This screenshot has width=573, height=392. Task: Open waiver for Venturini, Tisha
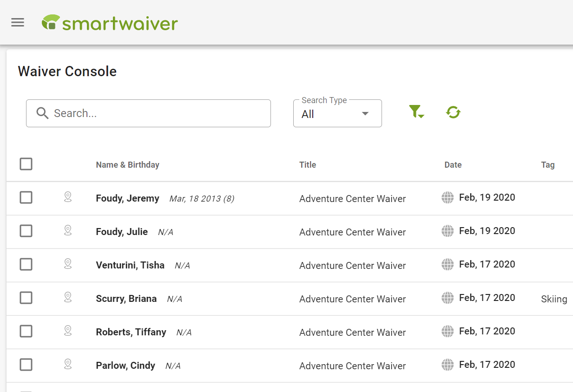pyautogui.click(x=130, y=265)
